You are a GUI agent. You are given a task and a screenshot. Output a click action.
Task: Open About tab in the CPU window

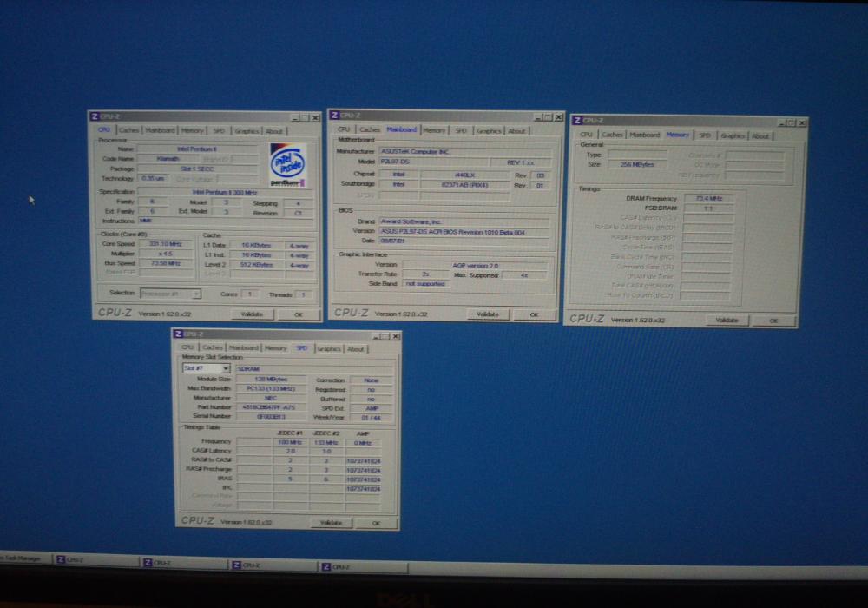274,131
